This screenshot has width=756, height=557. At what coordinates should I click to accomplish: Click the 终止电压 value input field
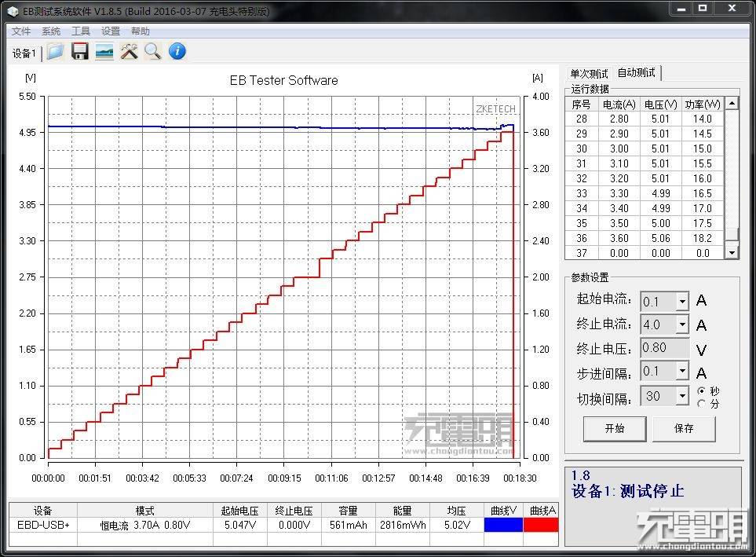pos(664,348)
